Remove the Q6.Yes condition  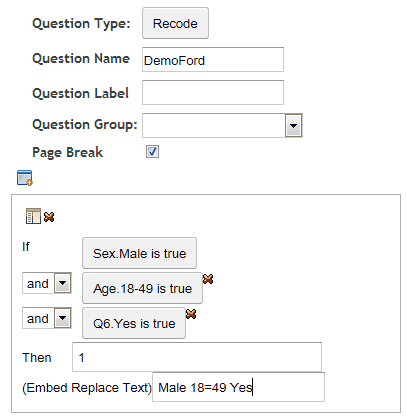(191, 314)
